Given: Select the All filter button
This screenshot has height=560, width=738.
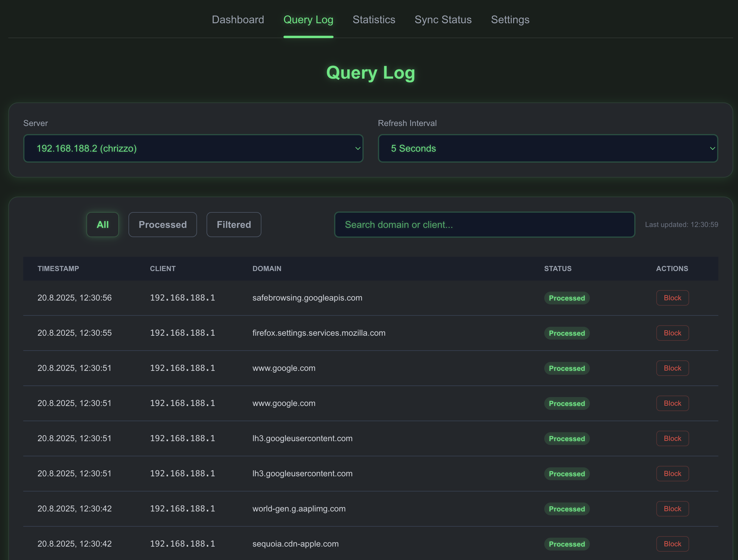Looking at the screenshot, I should coord(103,225).
